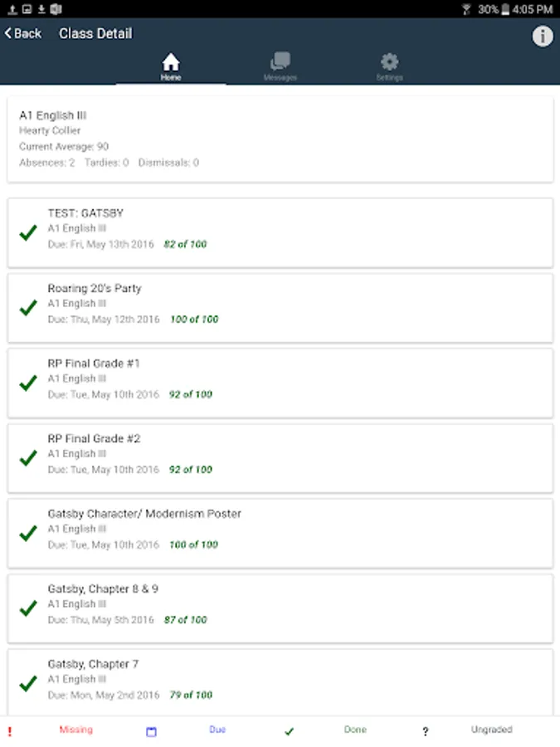Open the A1 English III class summary card
Viewport: 560px width, 747px height.
pyautogui.click(x=280, y=139)
